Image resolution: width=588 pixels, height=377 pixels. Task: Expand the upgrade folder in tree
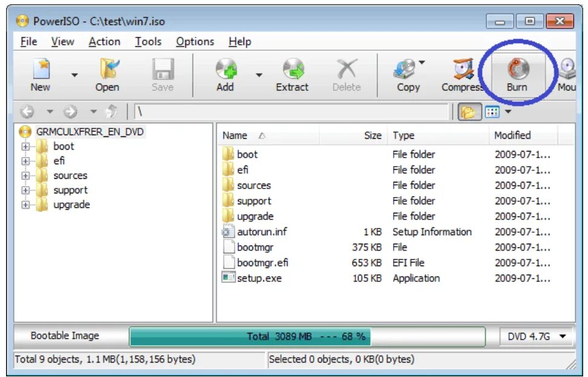[x=25, y=205]
